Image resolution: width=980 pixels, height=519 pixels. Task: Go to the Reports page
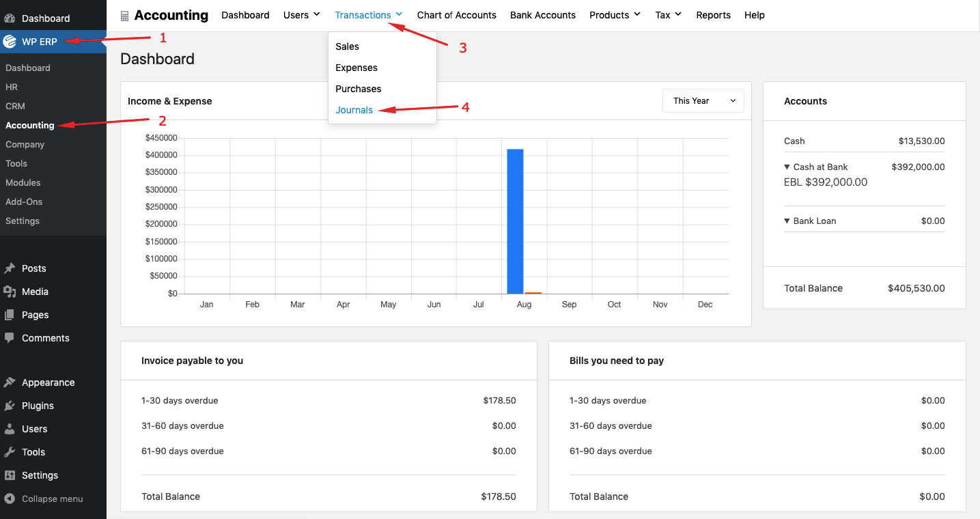[x=713, y=15]
